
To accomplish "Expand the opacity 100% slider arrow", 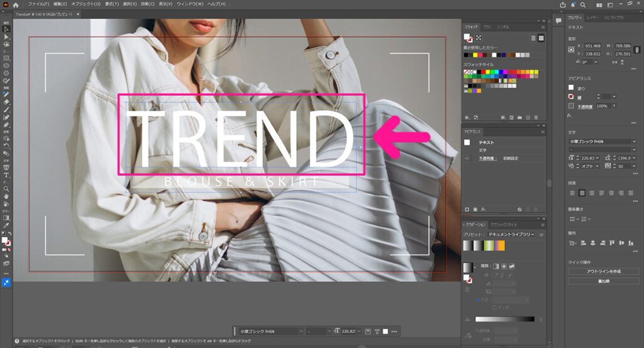I will (x=614, y=106).
